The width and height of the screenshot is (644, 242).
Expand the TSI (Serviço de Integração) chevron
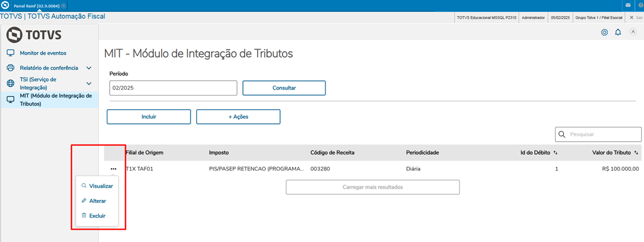tap(88, 83)
